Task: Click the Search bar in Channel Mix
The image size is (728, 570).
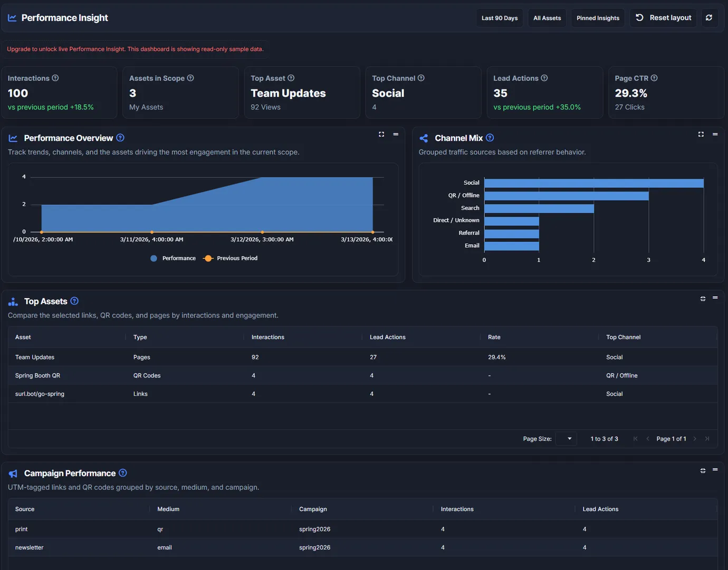Action: [x=539, y=208]
